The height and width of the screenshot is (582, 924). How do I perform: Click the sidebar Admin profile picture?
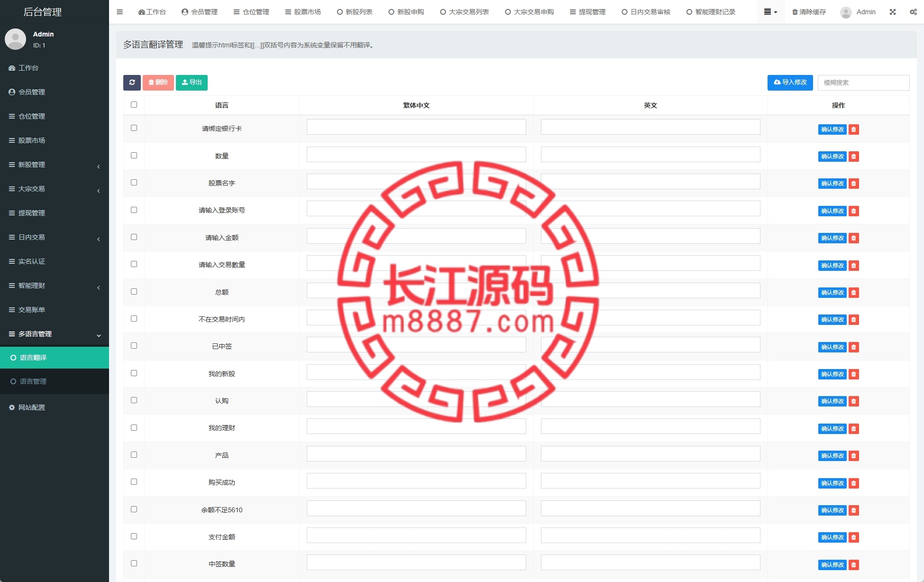tap(15, 39)
